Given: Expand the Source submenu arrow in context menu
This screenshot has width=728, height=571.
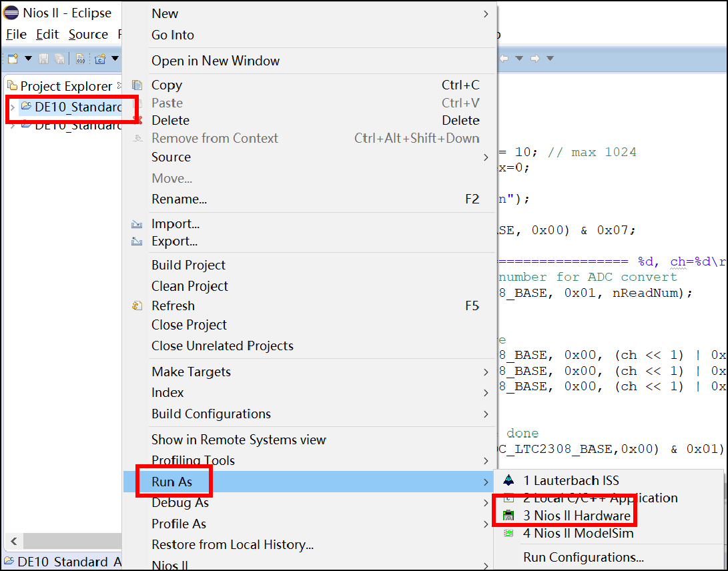Looking at the screenshot, I should [x=486, y=157].
